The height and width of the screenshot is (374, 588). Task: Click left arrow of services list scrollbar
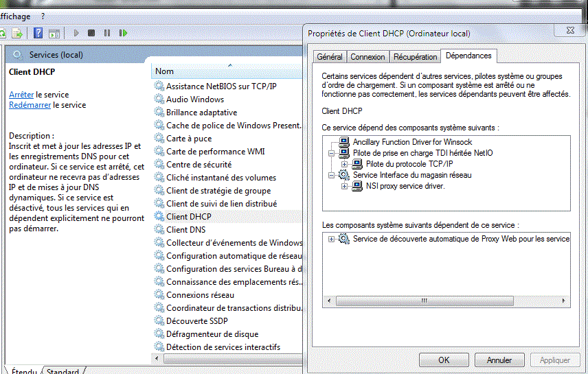tap(157, 359)
